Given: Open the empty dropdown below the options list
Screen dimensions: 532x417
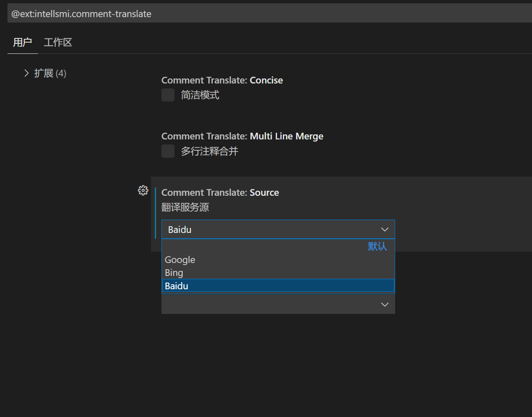Looking at the screenshot, I should pyautogui.click(x=271, y=304).
